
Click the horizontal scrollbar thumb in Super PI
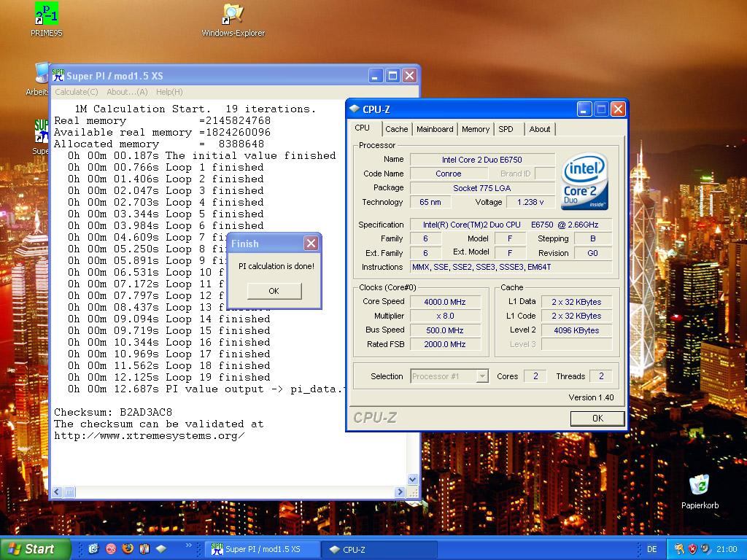tap(69, 492)
